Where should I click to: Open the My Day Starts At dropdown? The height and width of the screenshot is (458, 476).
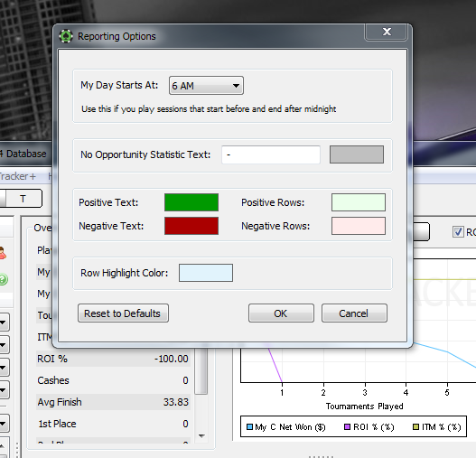[206, 86]
